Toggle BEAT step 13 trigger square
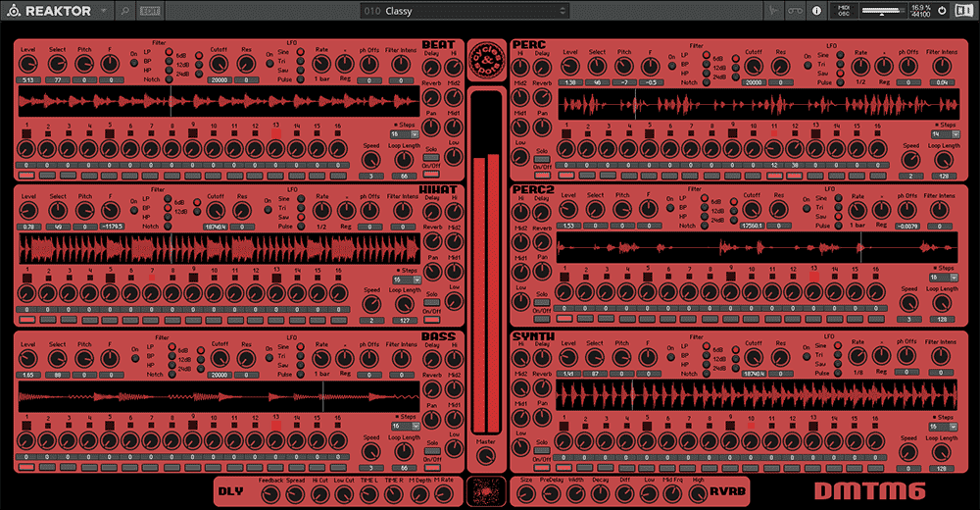 click(x=276, y=133)
